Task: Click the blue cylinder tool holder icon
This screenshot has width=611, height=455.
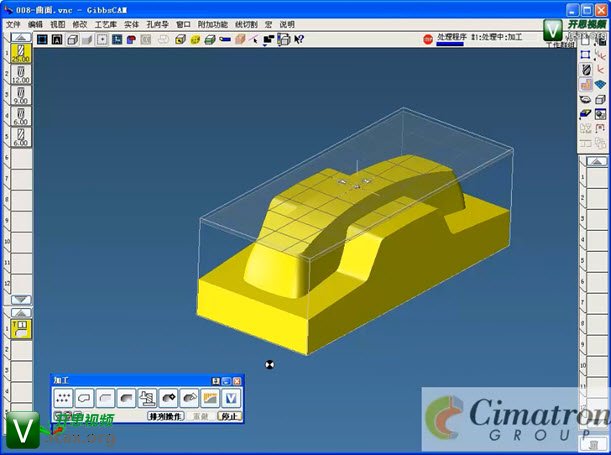Action: (225, 39)
